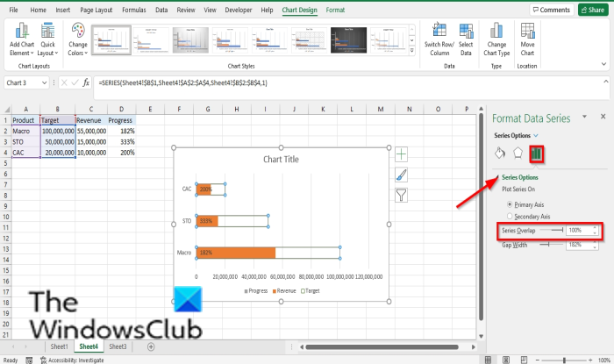Click the Series Overlap slider
This screenshot has height=364, width=614.
pos(552,230)
